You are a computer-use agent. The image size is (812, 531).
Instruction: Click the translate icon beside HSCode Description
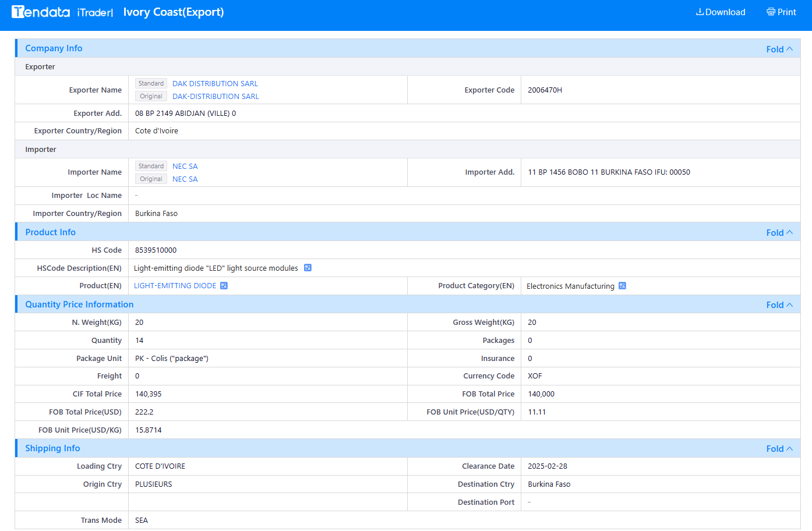[x=308, y=268]
